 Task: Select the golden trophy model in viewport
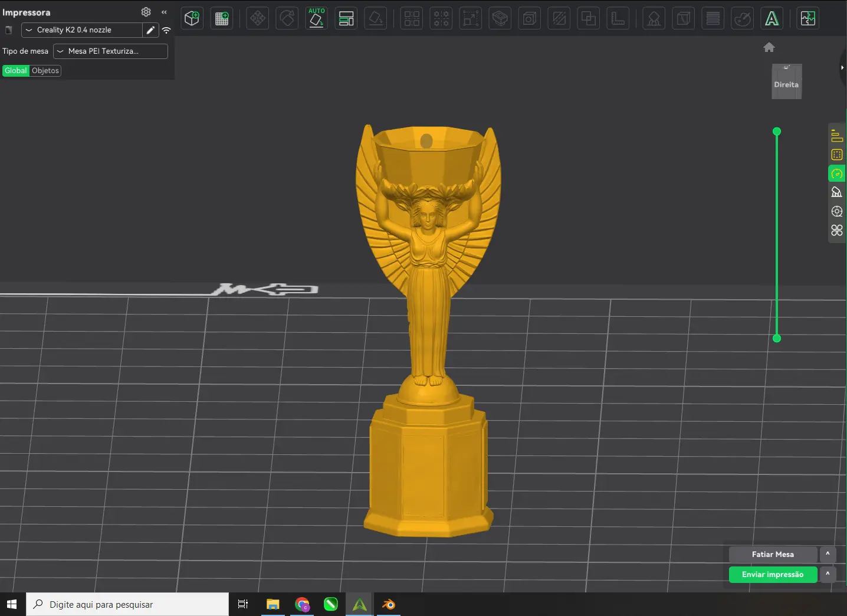428,330
